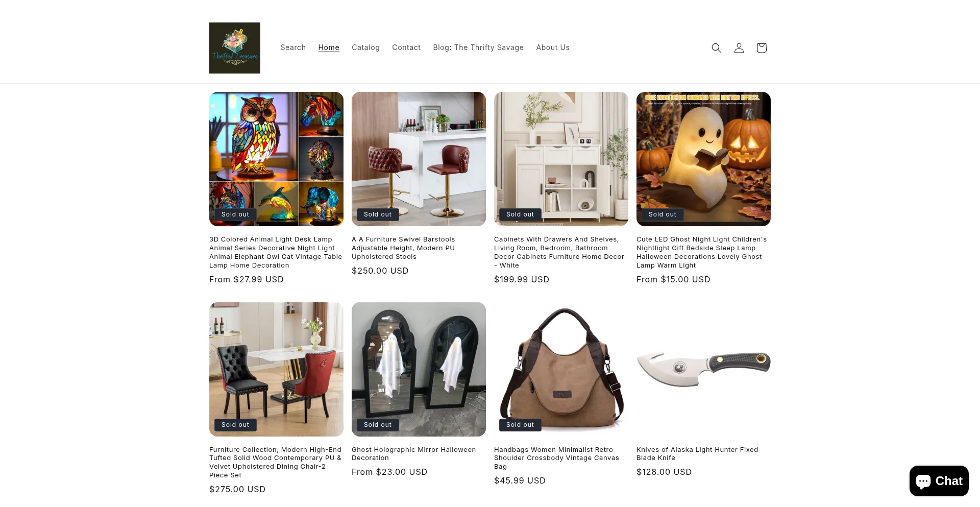Navigate to About Us
Image resolution: width=980 pixels, height=507 pixels.
[x=553, y=47]
